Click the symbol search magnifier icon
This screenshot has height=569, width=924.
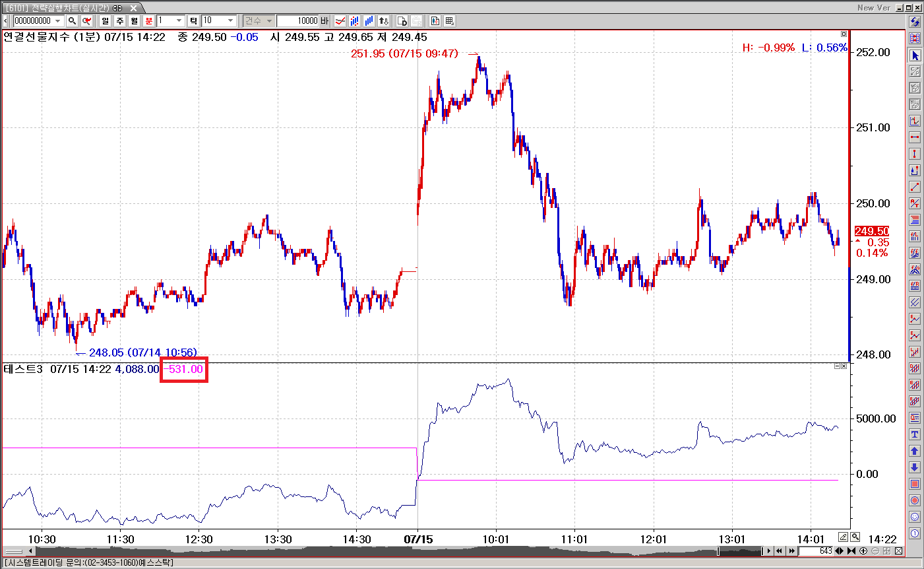point(72,21)
